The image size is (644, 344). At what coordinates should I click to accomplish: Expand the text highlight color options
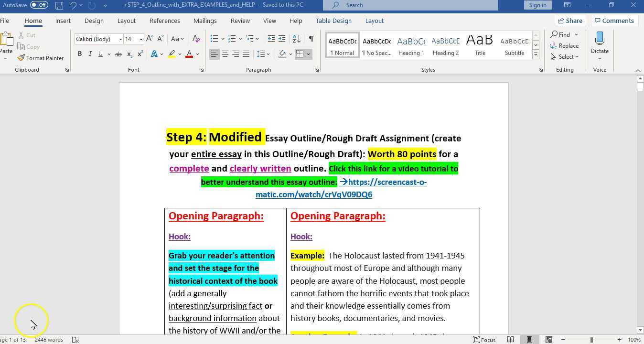pyautogui.click(x=179, y=54)
